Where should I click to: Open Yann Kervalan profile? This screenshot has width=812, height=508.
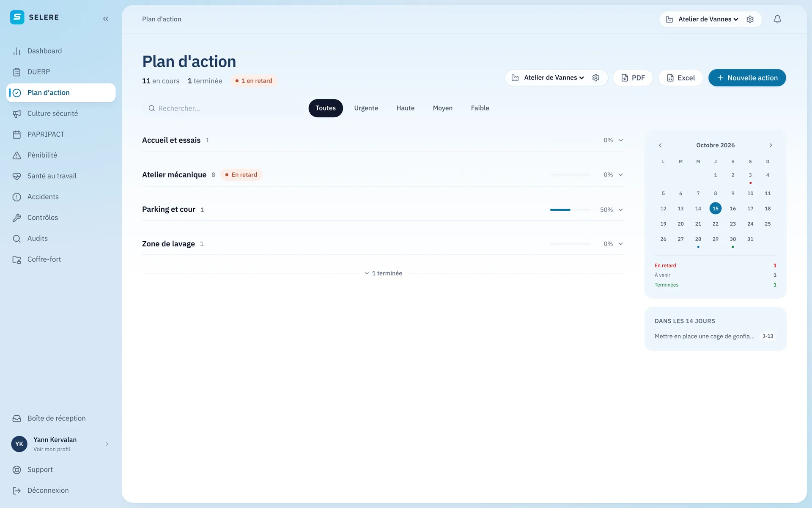[x=61, y=444]
